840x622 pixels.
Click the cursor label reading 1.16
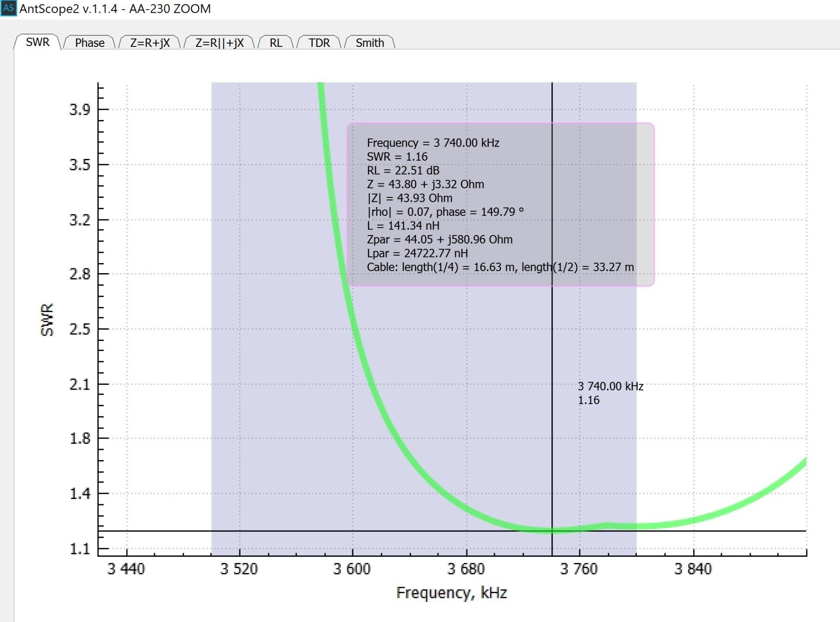coord(588,400)
